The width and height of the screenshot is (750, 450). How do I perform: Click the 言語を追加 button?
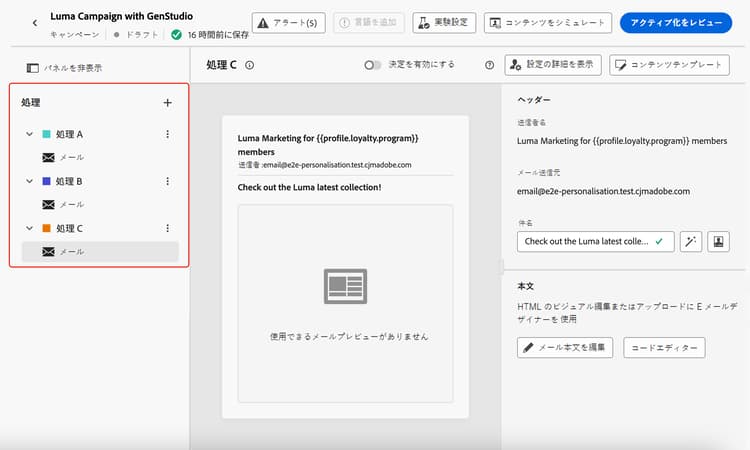pyautogui.click(x=368, y=22)
